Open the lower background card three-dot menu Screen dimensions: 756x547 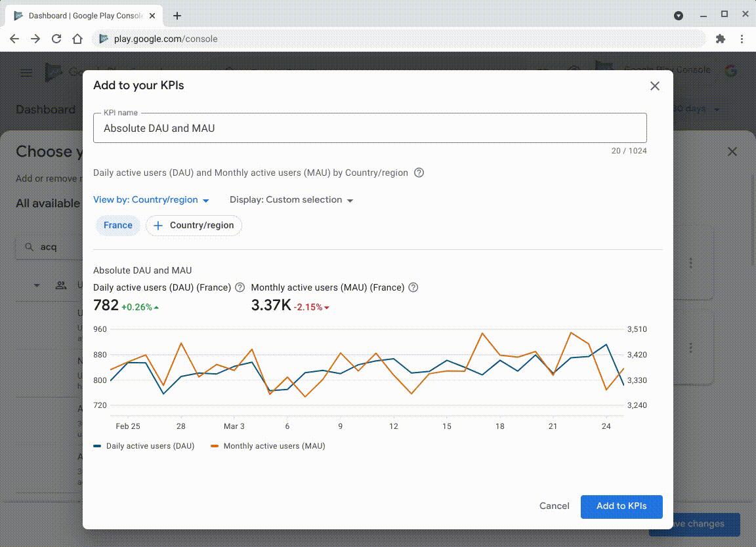(690, 348)
